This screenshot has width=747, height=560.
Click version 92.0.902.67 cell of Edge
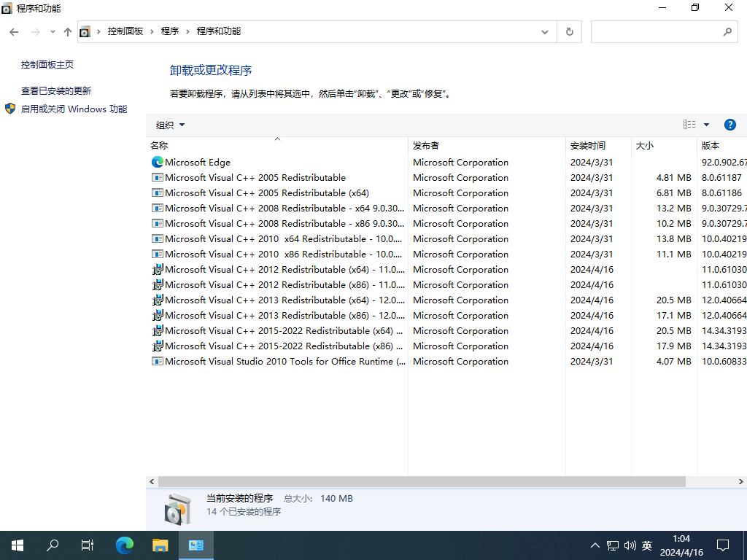pyautogui.click(x=724, y=163)
